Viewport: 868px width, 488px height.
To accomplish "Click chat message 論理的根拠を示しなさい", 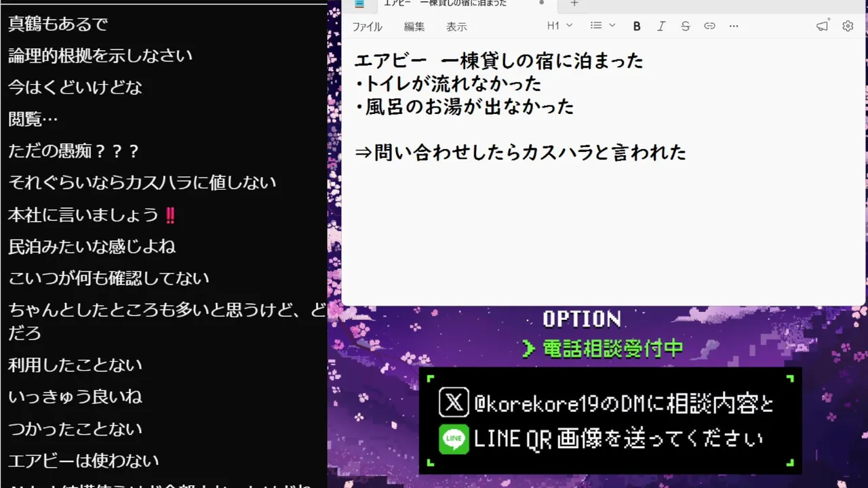I will click(100, 56).
